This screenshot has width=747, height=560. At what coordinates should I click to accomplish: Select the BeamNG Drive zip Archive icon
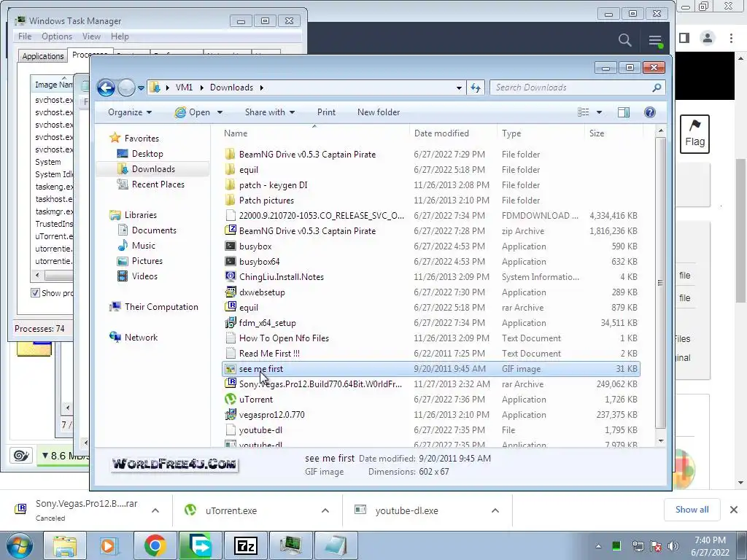[x=230, y=230]
